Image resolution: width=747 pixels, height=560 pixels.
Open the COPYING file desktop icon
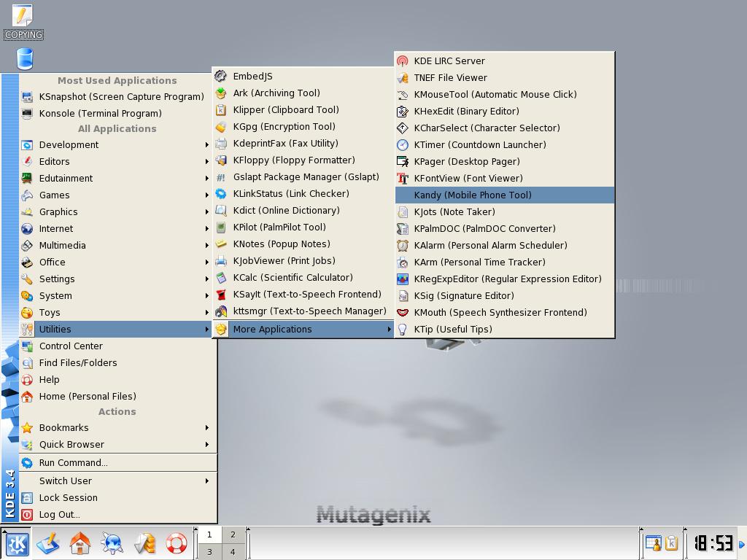pyautogui.click(x=23, y=22)
